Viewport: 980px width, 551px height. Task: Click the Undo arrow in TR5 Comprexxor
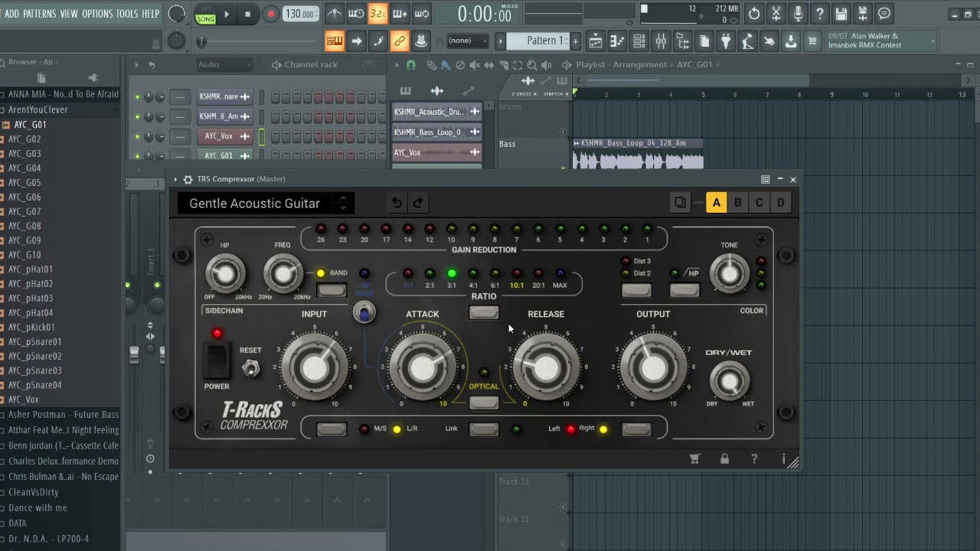click(397, 203)
